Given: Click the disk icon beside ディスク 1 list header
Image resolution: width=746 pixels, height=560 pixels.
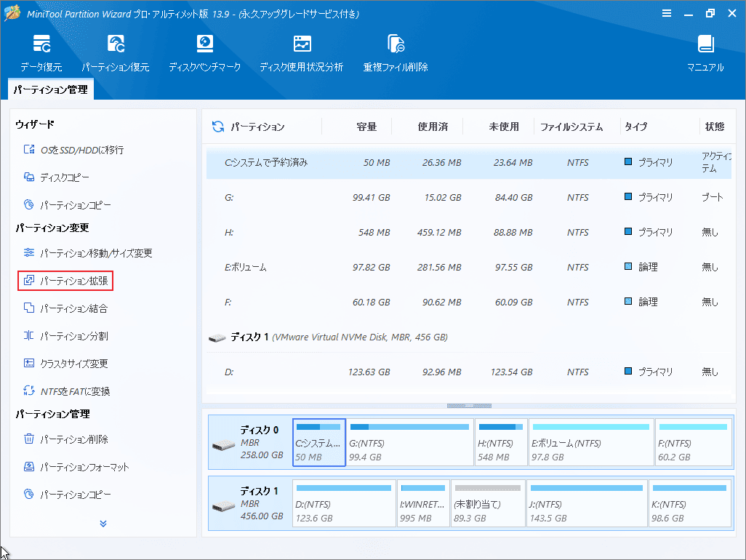Looking at the screenshot, I should click(x=217, y=337).
